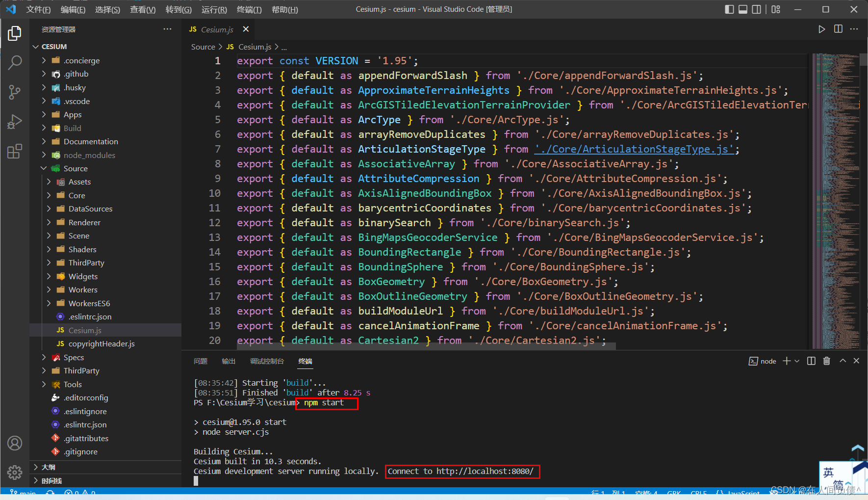This screenshot has width=868, height=500.
Task: Close the Cesium.js editor tab
Action: [246, 29]
